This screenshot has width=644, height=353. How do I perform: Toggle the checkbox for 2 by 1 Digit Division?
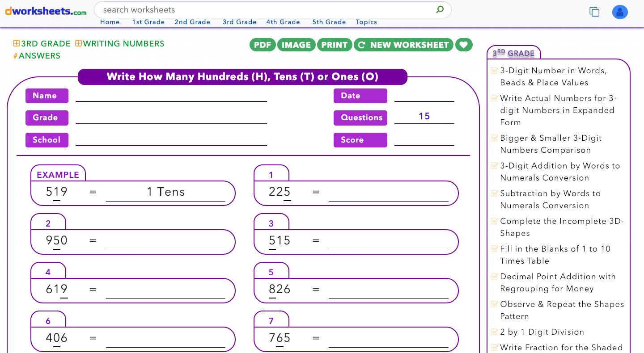(x=494, y=332)
